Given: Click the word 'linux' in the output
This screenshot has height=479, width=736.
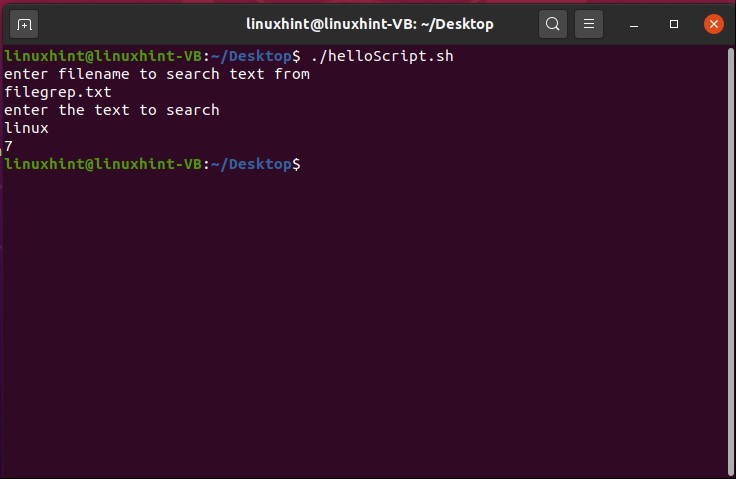Looking at the screenshot, I should (27, 128).
